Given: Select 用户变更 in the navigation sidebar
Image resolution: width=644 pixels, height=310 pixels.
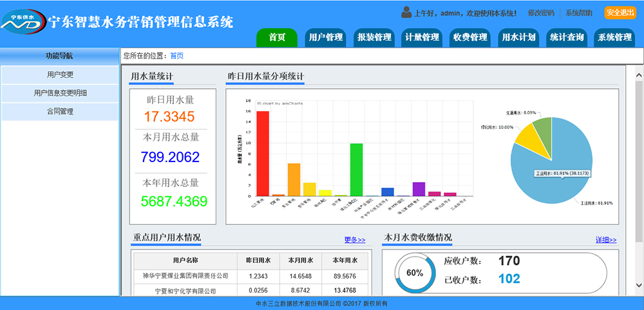Looking at the screenshot, I should click(x=60, y=75).
